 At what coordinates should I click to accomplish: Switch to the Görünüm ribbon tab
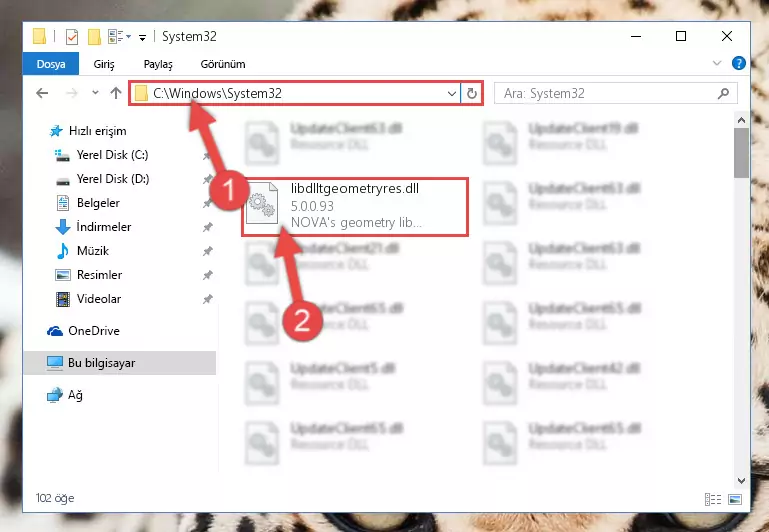(223, 64)
